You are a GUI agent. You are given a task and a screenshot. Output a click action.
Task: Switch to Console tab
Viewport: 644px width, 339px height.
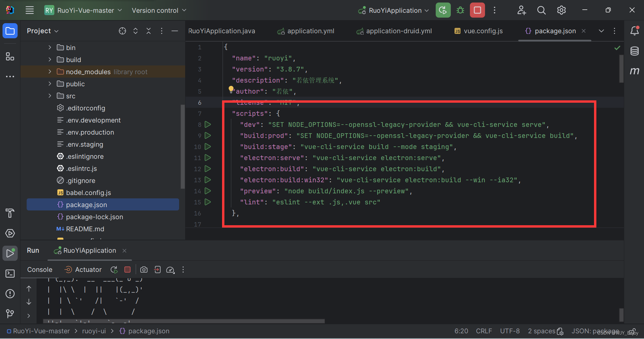click(x=40, y=270)
